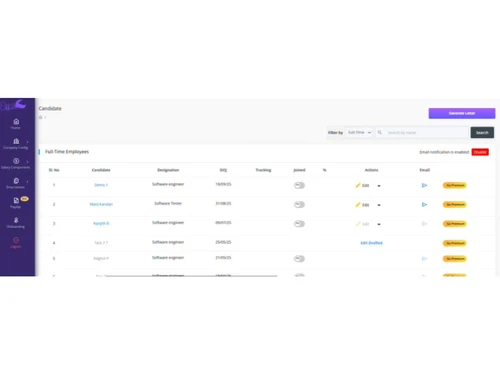Click the horizontal scrollbar below the table

[x=191, y=276]
